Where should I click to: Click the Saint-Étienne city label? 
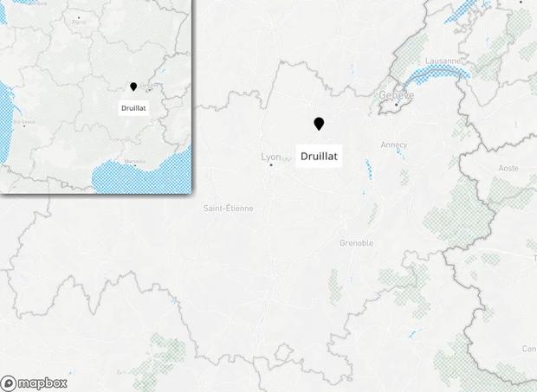point(228,208)
